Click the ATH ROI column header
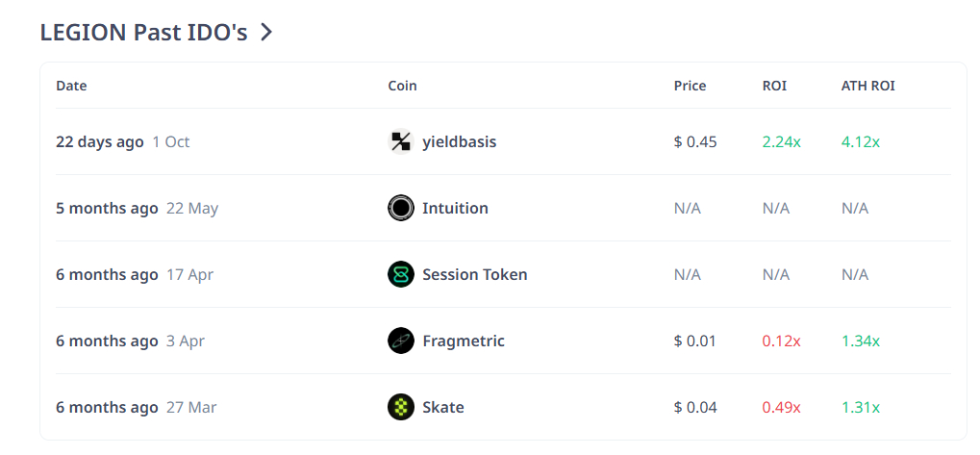 pos(867,86)
